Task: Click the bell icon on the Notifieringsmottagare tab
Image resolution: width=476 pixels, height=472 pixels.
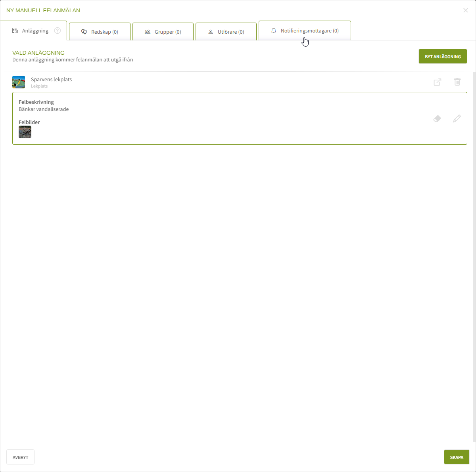Action: click(274, 31)
